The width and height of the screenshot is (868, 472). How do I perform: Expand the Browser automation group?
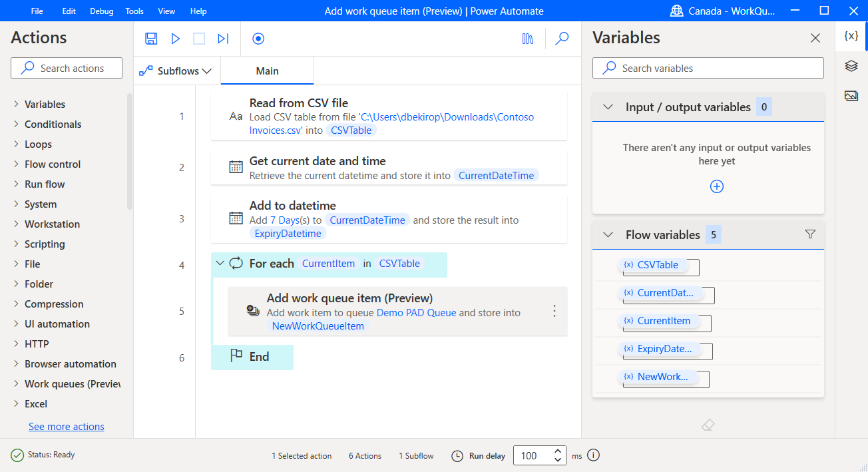coord(16,363)
